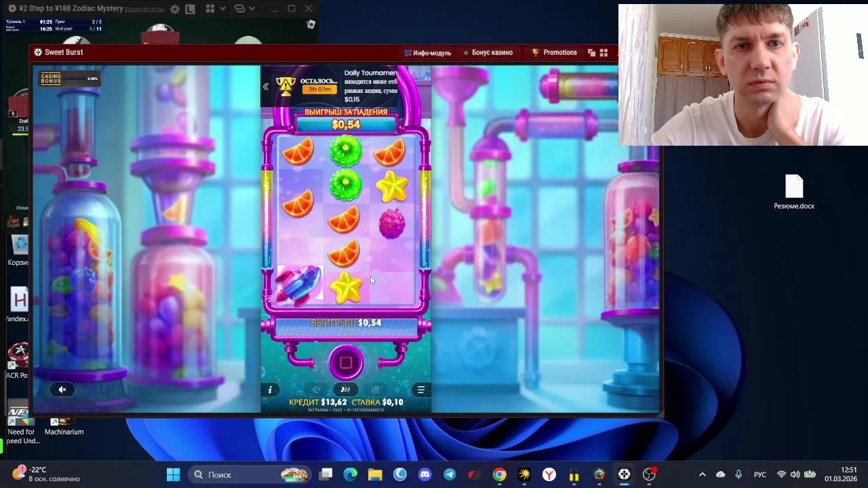
Task: Click the СТАВКА $0,10 bet value
Action: pyautogui.click(x=377, y=402)
